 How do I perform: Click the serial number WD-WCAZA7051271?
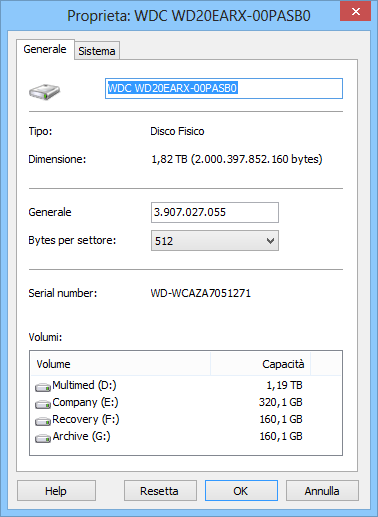[201, 293]
